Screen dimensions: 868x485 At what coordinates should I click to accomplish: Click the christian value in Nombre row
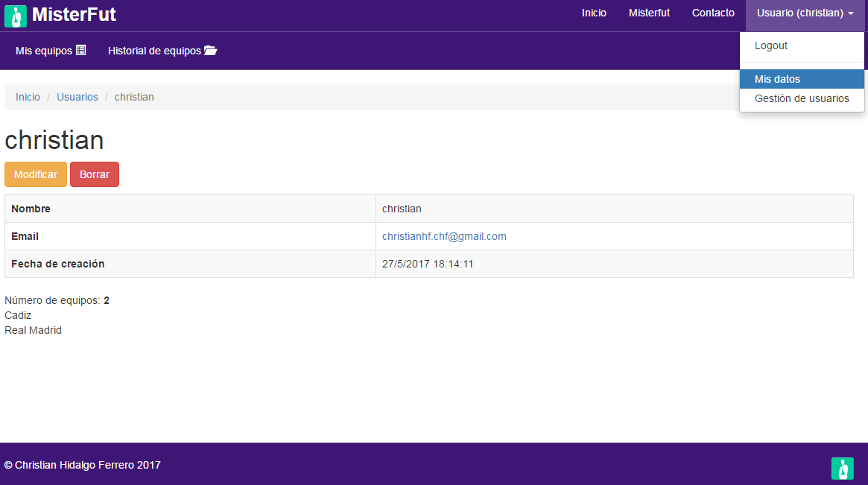coord(402,209)
